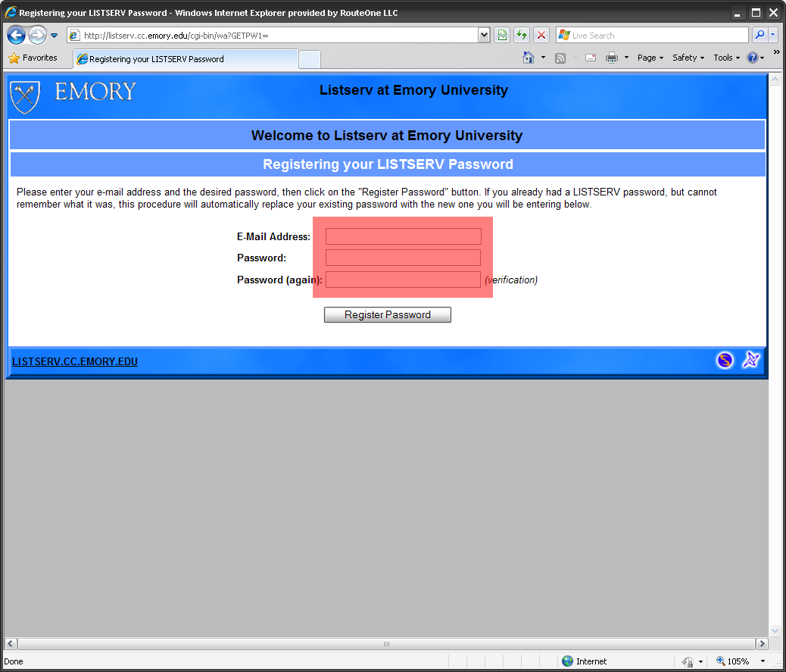Click the Forward navigation arrow button

(x=37, y=35)
